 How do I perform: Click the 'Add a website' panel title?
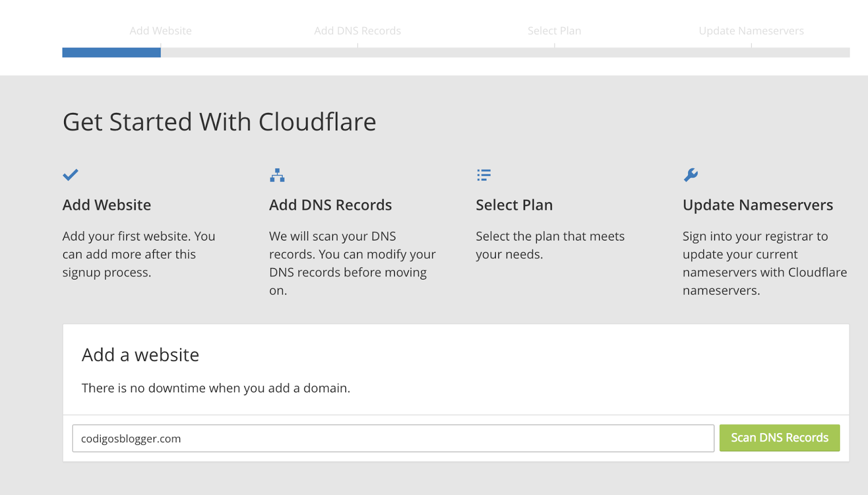[141, 355]
